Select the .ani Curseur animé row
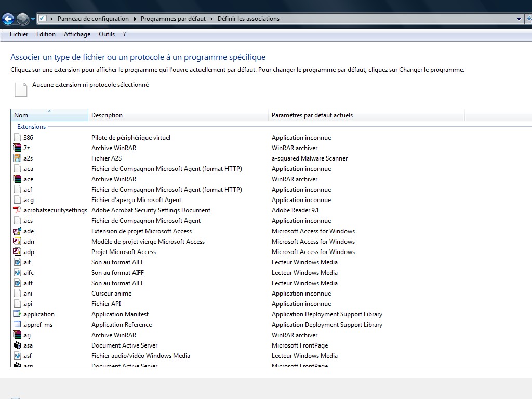The height and width of the screenshot is (399, 532). click(111, 294)
